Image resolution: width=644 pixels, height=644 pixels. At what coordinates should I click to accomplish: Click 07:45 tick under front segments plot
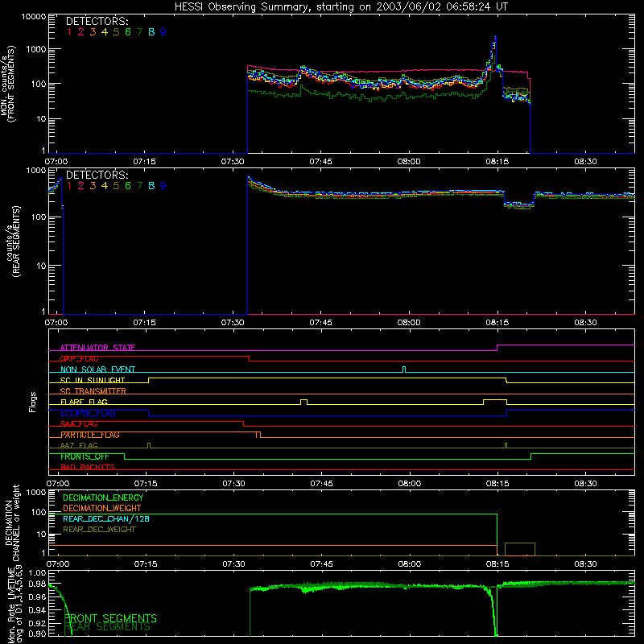click(320, 162)
